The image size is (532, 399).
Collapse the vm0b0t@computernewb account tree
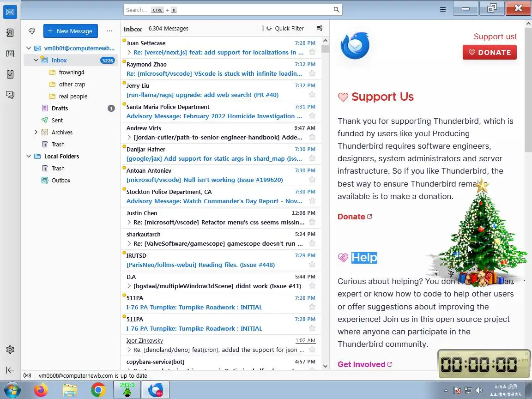tap(29, 48)
